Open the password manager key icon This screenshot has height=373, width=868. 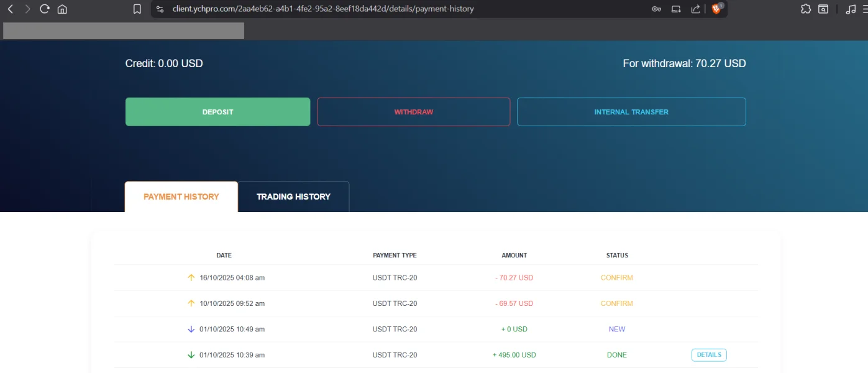[656, 9]
